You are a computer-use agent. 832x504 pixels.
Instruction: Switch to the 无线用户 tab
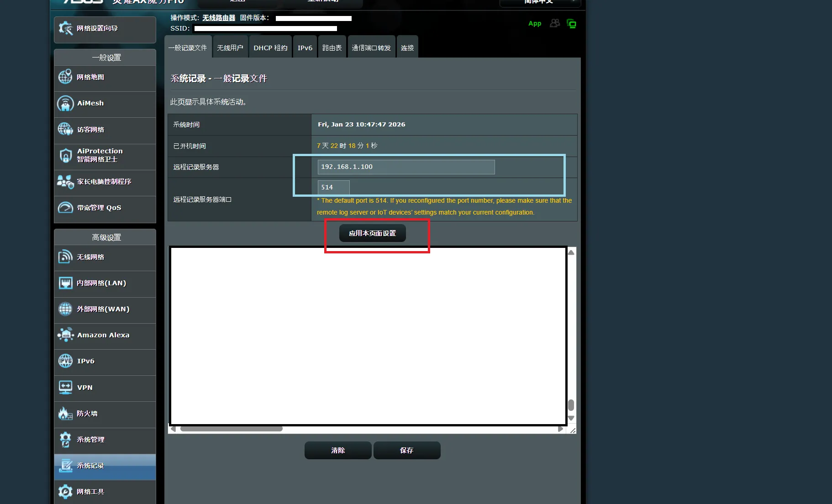pos(230,48)
